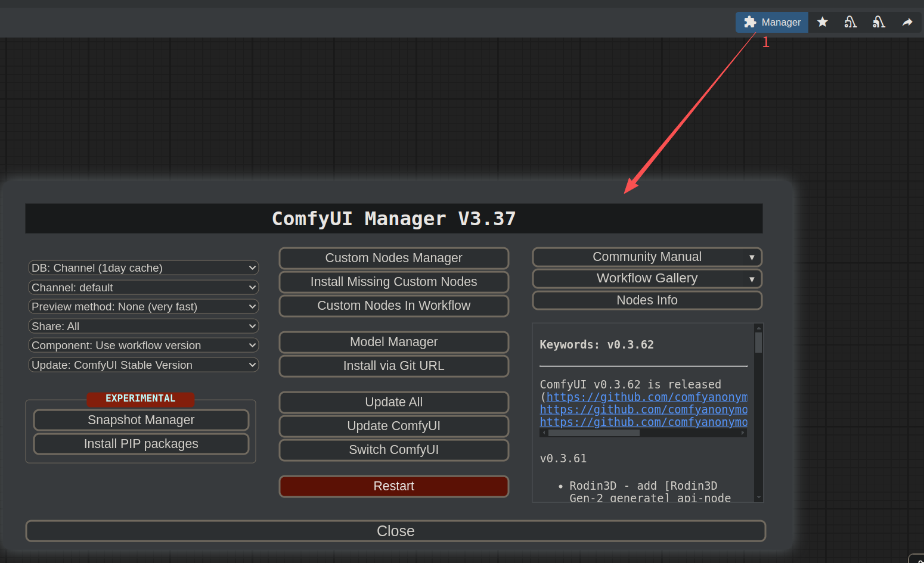Open the Share: All dropdown

tap(144, 326)
